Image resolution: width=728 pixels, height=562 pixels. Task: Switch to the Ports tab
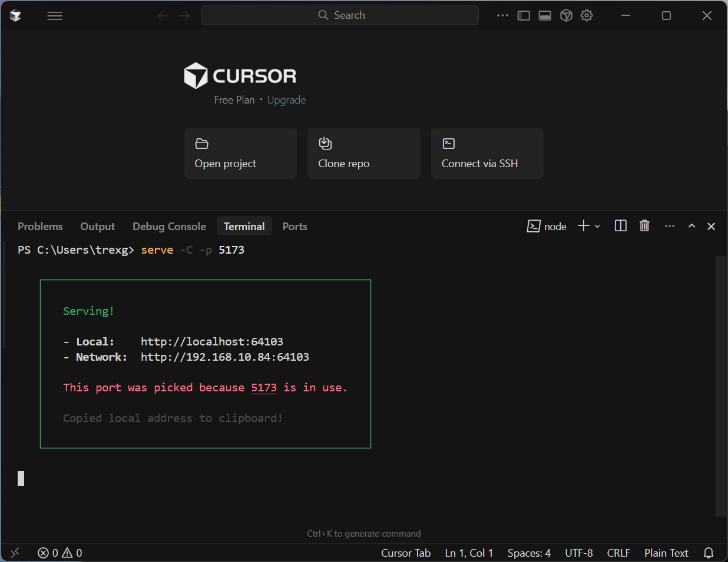pos(294,227)
